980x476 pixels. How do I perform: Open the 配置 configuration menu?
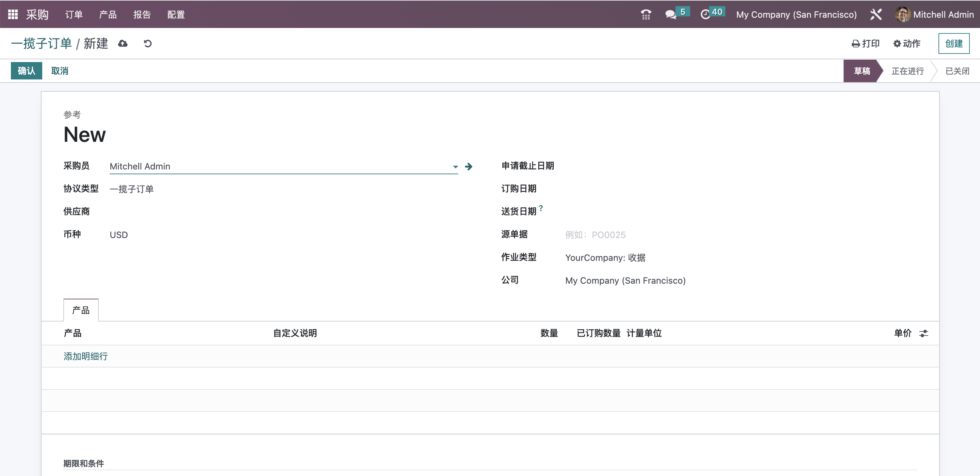pos(175,14)
